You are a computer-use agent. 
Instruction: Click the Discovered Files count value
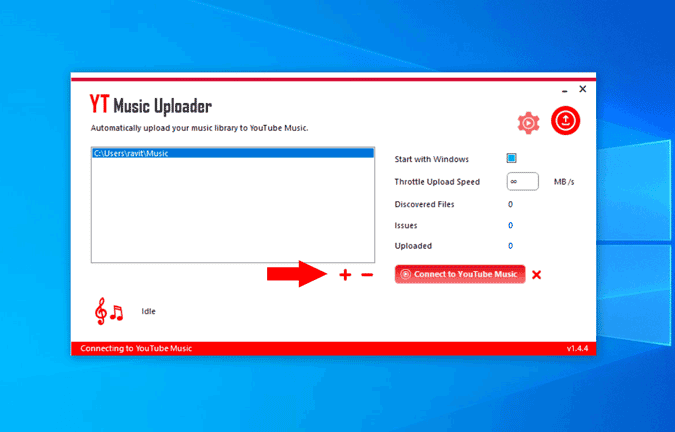[510, 204]
